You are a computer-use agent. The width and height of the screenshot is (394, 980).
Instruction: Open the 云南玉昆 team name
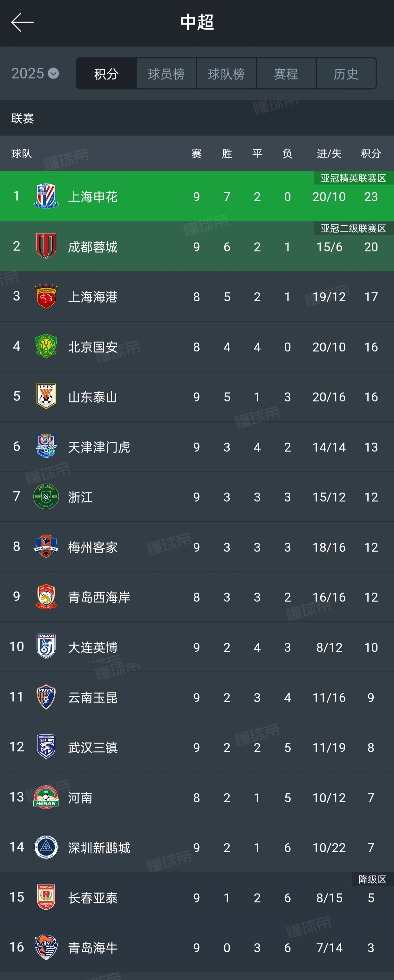[x=93, y=697]
